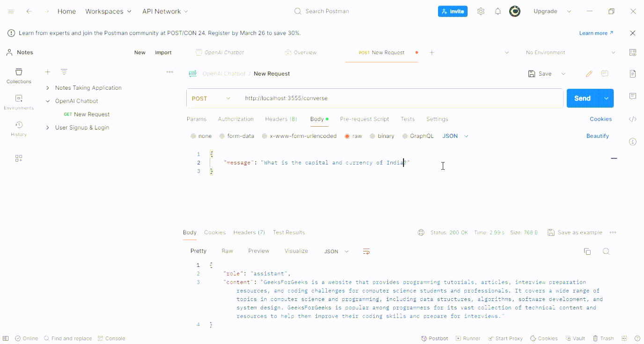This screenshot has width=644, height=344.
Task: Click the Invite button
Action: [453, 11]
